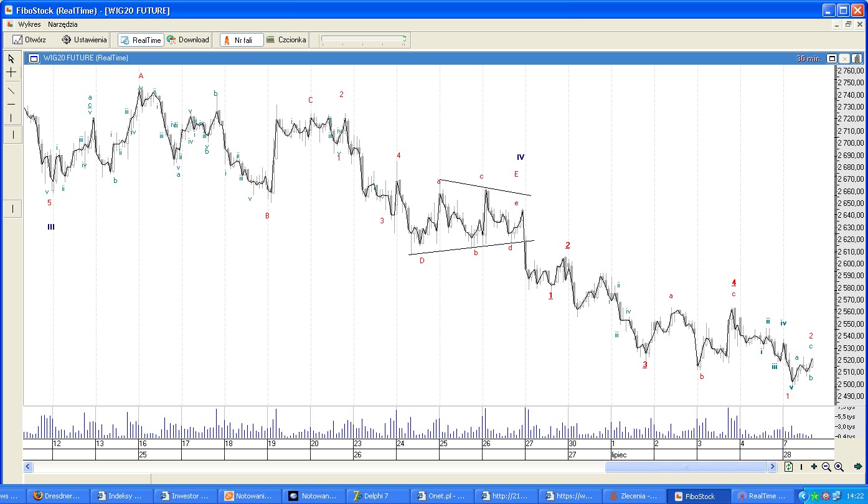Click the red D triangle label
Screen dimensions: 868x504
(x=422, y=261)
